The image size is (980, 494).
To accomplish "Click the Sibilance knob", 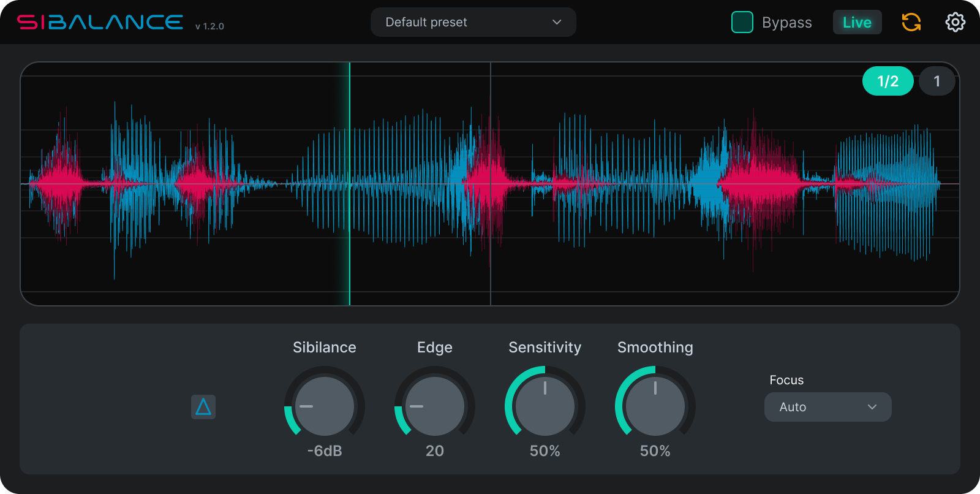I will click(x=325, y=406).
